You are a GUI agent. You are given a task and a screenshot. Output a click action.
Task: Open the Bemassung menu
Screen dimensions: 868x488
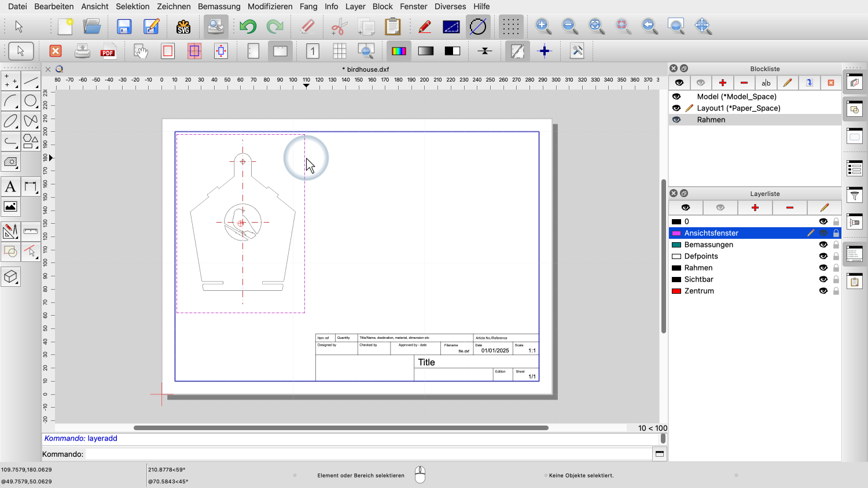[219, 6]
